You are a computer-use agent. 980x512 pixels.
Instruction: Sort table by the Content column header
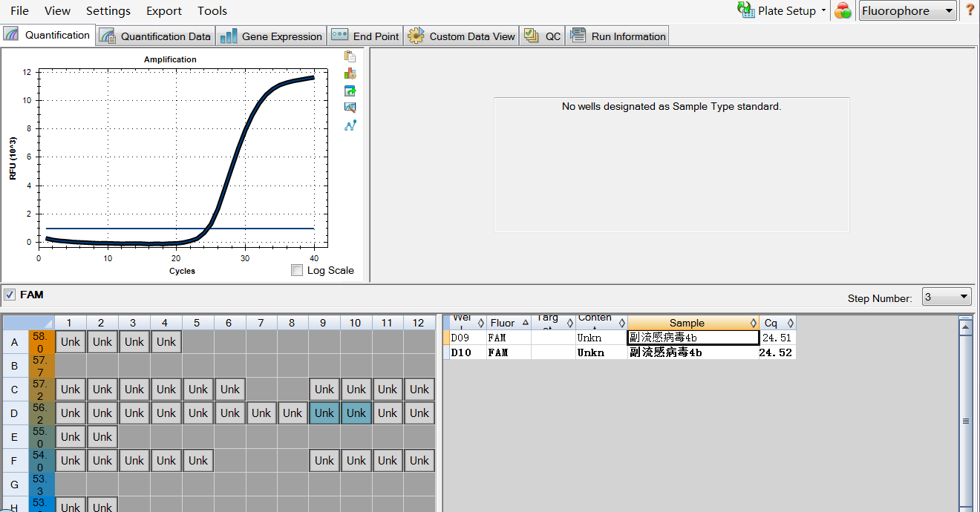[x=601, y=323]
